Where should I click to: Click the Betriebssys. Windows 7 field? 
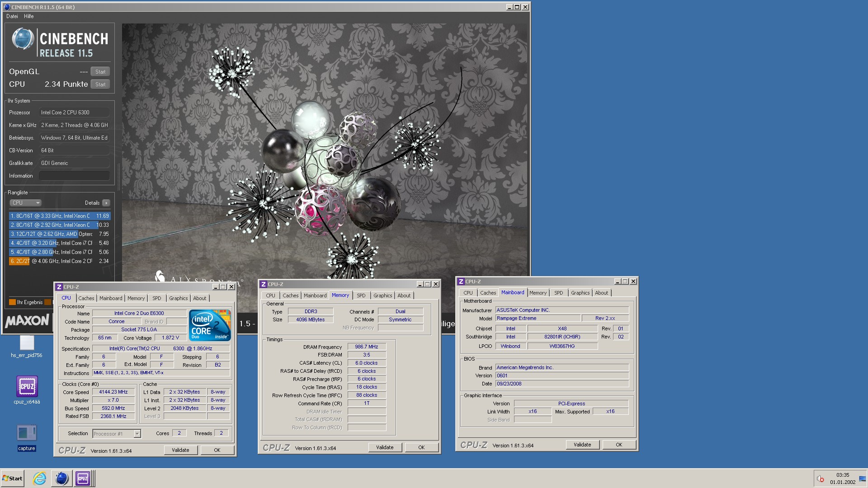pos(74,138)
